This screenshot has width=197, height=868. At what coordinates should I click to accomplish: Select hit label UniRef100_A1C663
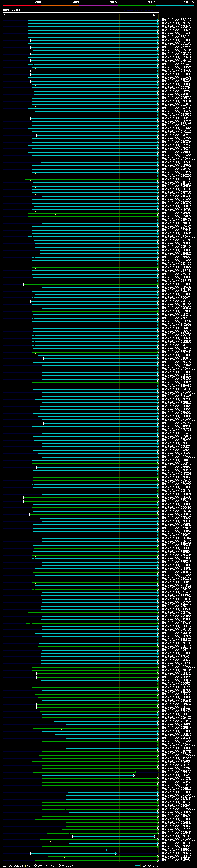pyautogui.click(x=176, y=454)
